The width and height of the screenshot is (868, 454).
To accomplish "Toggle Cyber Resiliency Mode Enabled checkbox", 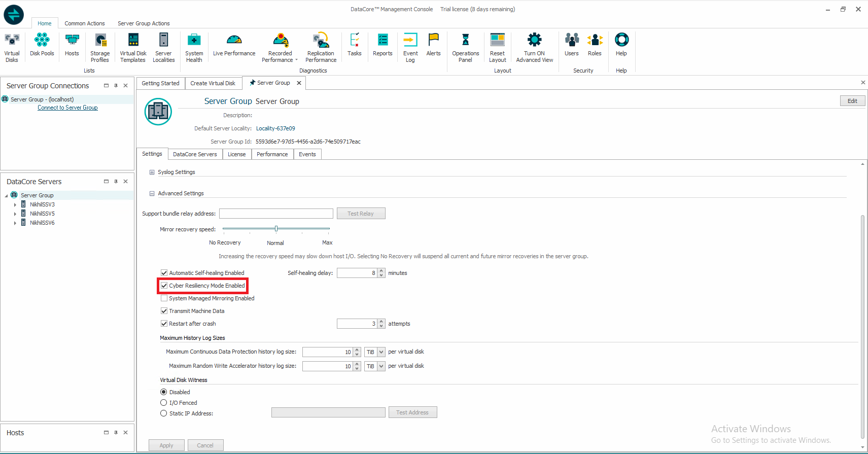I will tap(164, 286).
